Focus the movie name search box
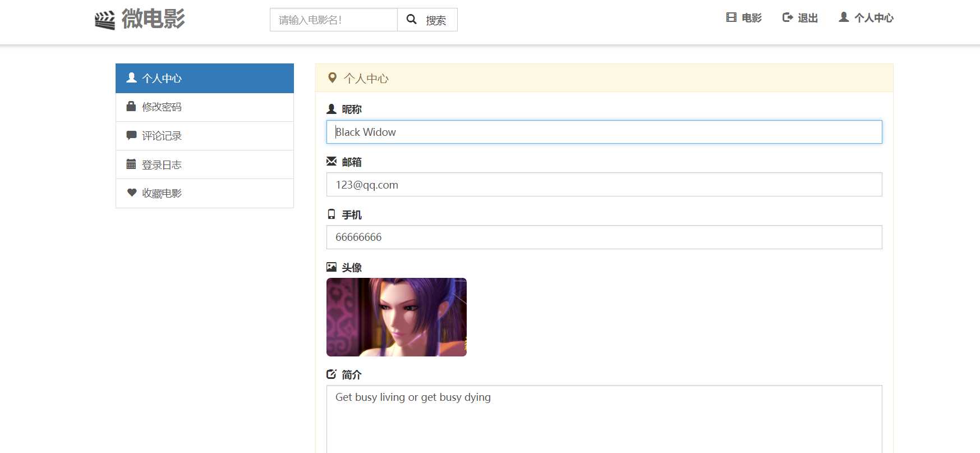The image size is (980, 453). pos(334,20)
